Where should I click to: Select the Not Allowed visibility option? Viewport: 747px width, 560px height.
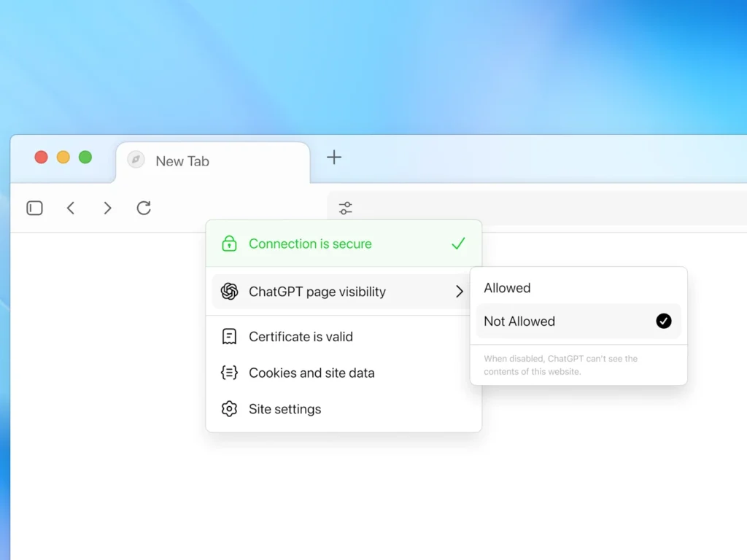[x=519, y=321]
